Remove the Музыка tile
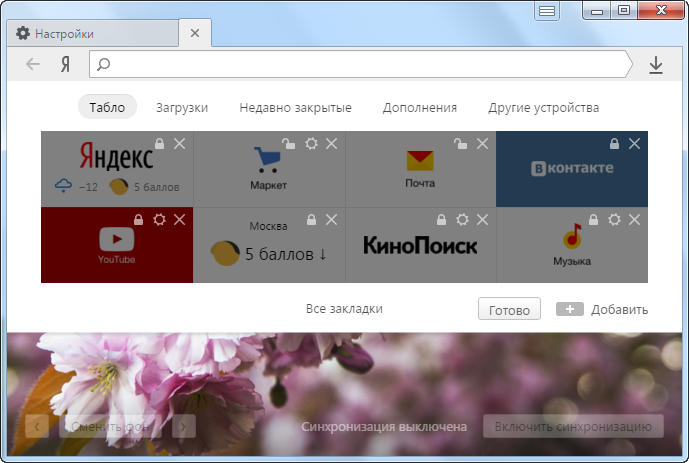 tap(634, 220)
